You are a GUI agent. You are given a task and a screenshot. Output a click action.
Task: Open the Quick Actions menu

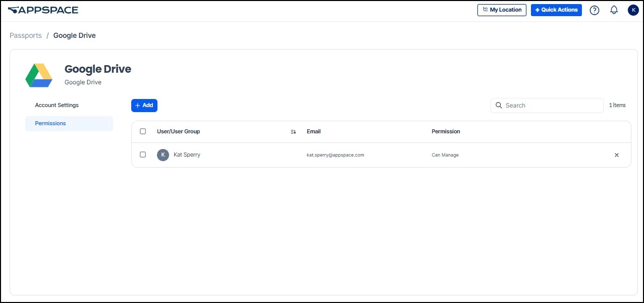[556, 10]
